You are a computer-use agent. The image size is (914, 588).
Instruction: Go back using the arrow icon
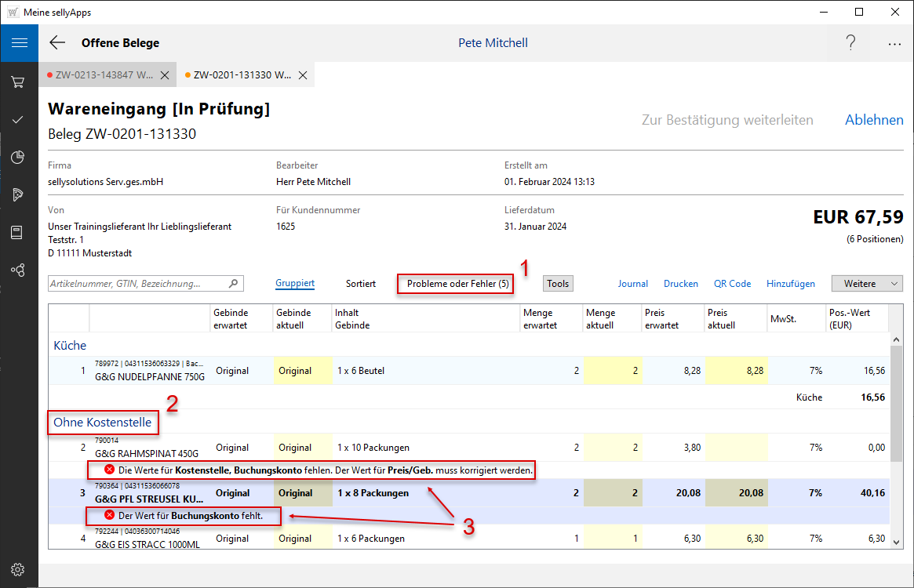tap(57, 43)
